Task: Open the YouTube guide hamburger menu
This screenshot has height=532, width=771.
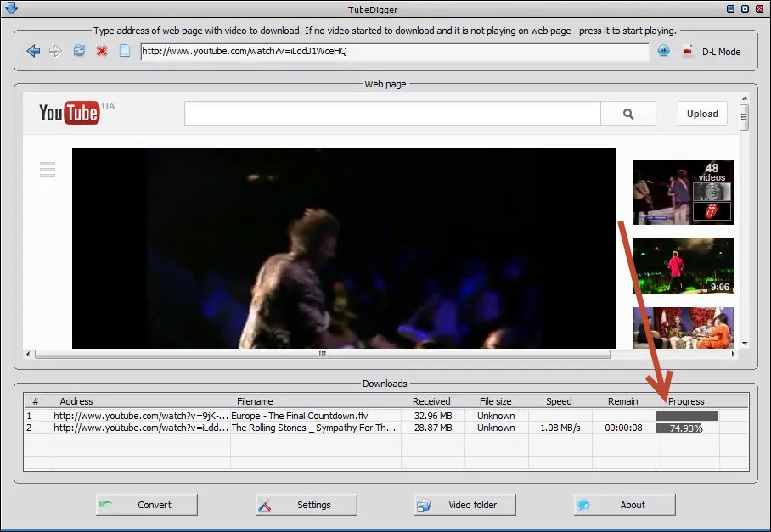Action: (x=48, y=170)
